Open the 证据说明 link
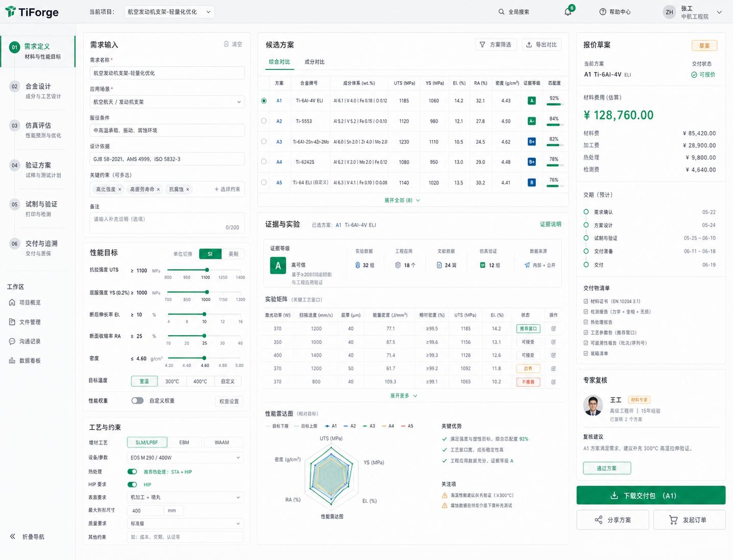The image size is (733, 560). [x=551, y=224]
